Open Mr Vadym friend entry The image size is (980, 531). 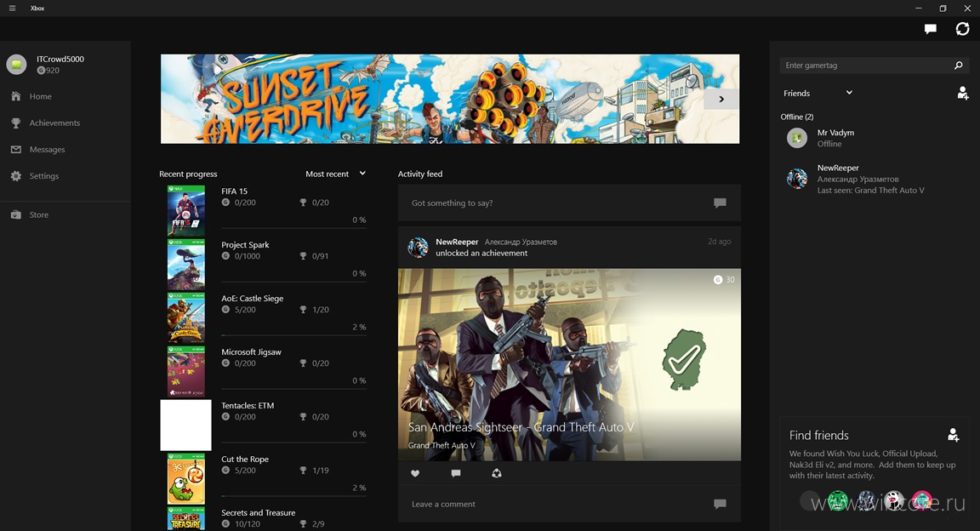coord(875,138)
